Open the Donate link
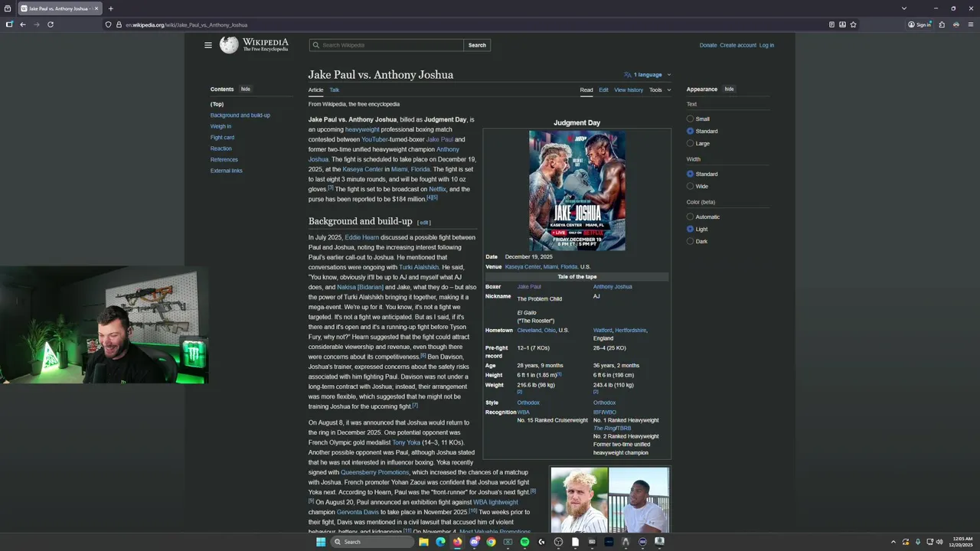The image size is (980, 551). click(708, 45)
